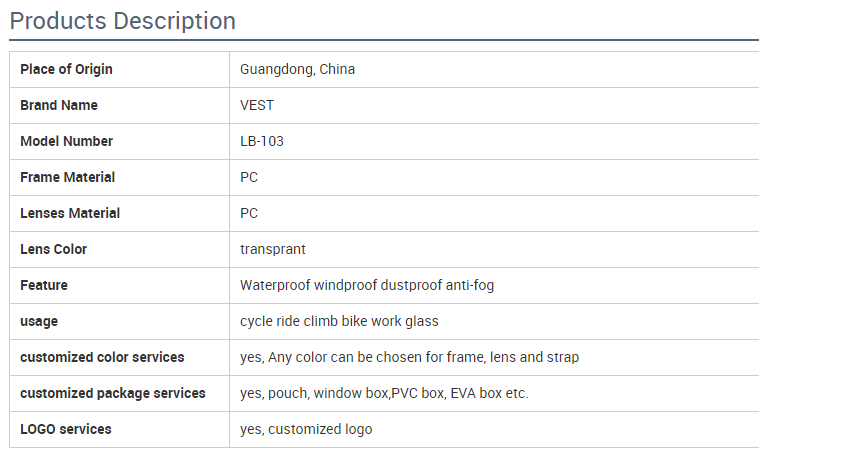Click the transprant lens color value
Image resolution: width=842 pixels, height=455 pixels.
click(x=272, y=249)
